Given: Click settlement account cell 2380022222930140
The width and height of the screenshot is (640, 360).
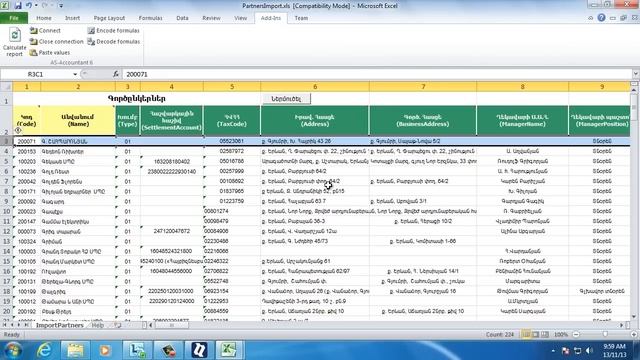Looking at the screenshot, I should pos(171,171).
